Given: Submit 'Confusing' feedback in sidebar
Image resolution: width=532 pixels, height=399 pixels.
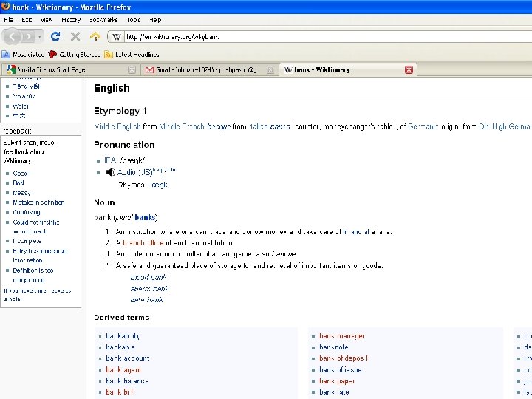Looking at the screenshot, I should (x=27, y=212).
